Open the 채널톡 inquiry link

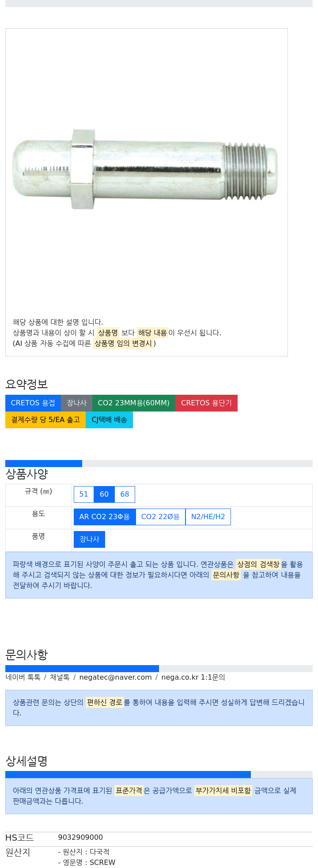(x=60, y=677)
